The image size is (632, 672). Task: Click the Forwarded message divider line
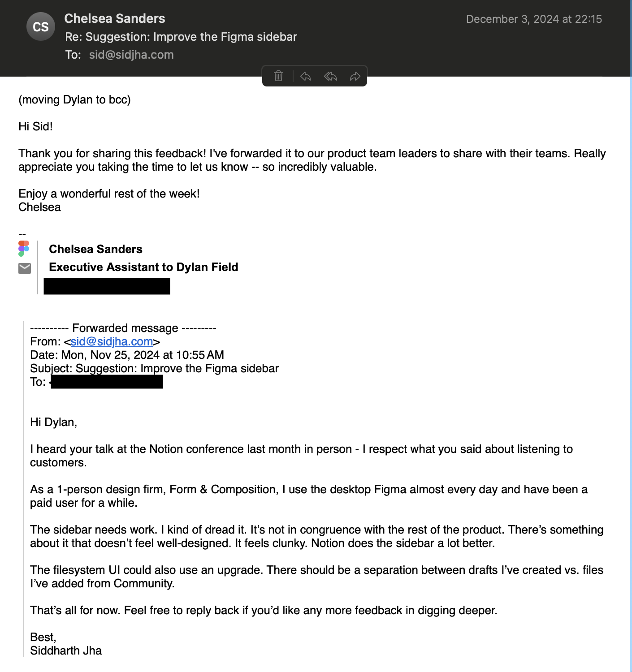click(x=123, y=328)
